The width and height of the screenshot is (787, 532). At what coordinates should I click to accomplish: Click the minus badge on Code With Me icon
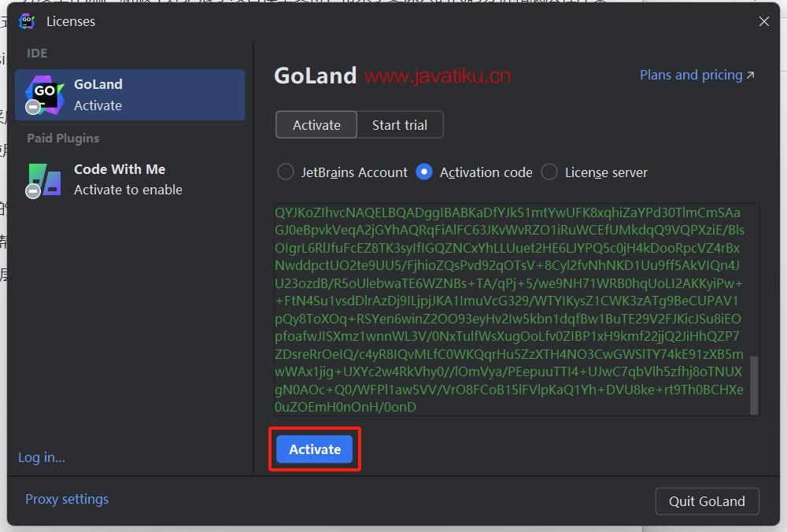point(33,191)
